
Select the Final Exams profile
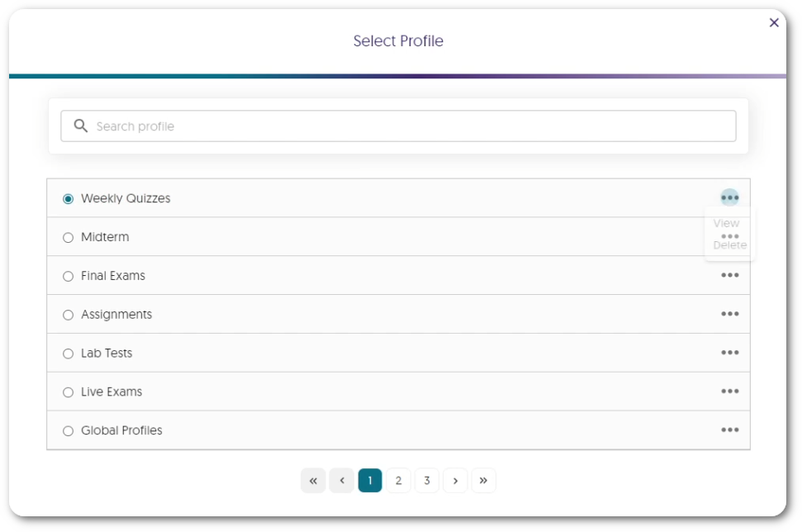click(69, 275)
